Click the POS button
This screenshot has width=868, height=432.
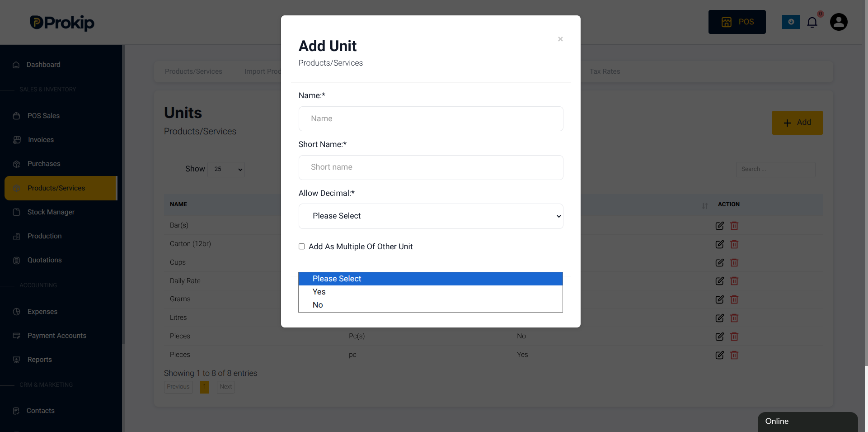point(737,22)
